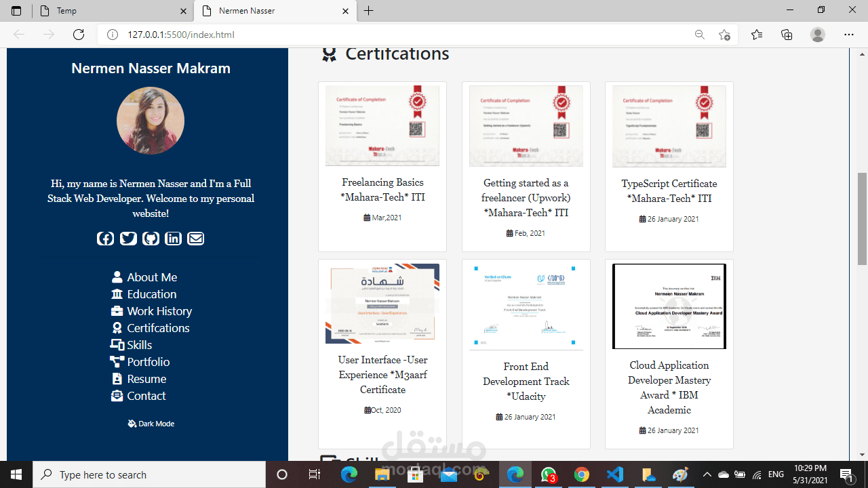Click the zoom magnifier in address bar

pos(700,35)
